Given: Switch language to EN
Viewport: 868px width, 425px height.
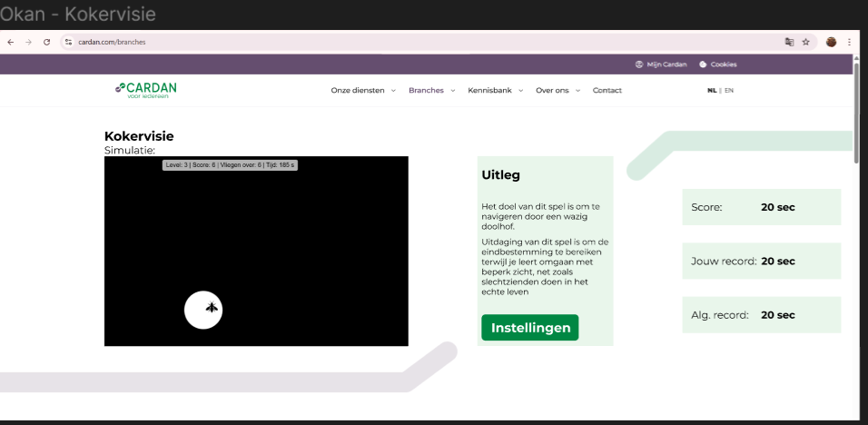Looking at the screenshot, I should 728,90.
